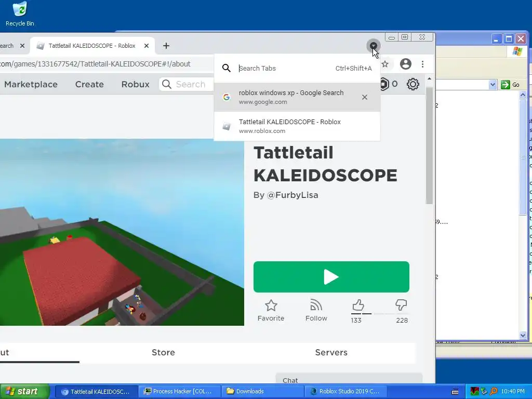Visit the @FurbyLisa creator profile
The image size is (532, 399).
(292, 195)
